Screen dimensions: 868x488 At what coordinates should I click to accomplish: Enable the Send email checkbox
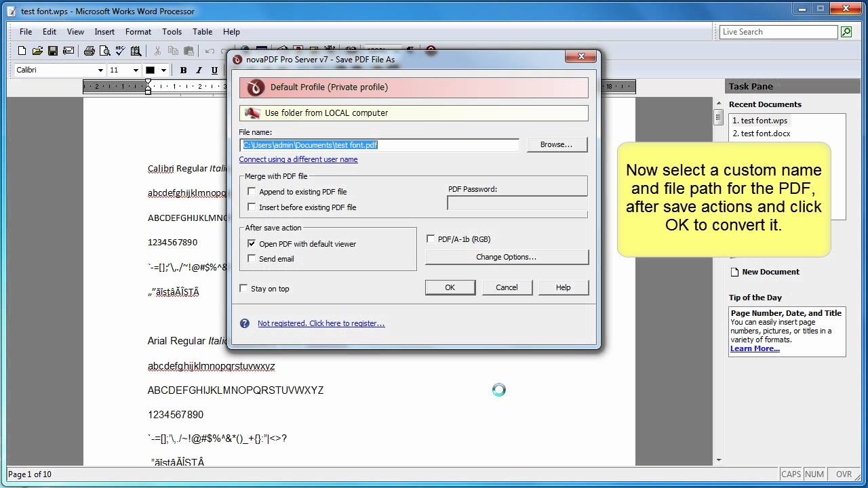tap(252, 259)
